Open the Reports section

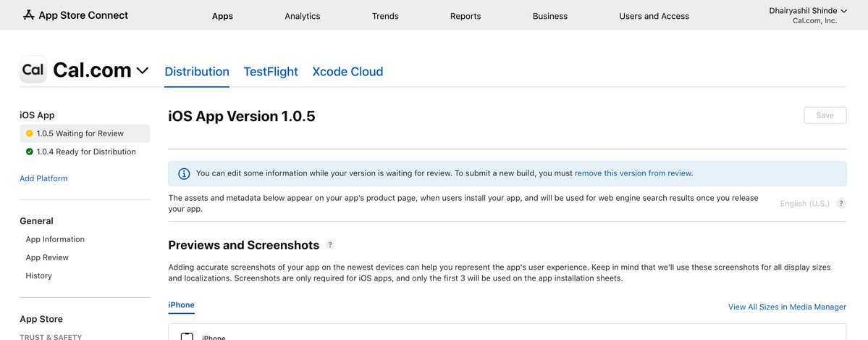[x=465, y=16]
